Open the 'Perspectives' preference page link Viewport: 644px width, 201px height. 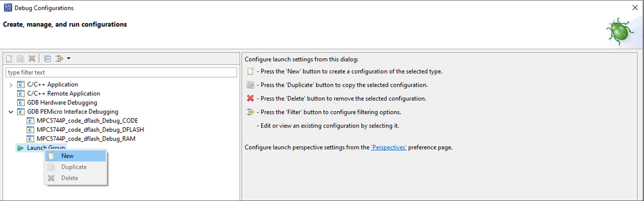388,147
